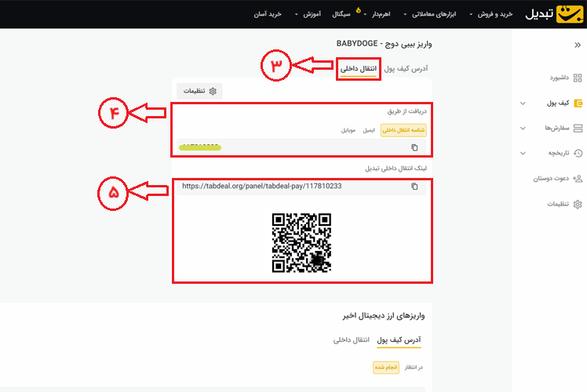Click the سفارش‌ها orders icon in the sidebar

coord(578,128)
